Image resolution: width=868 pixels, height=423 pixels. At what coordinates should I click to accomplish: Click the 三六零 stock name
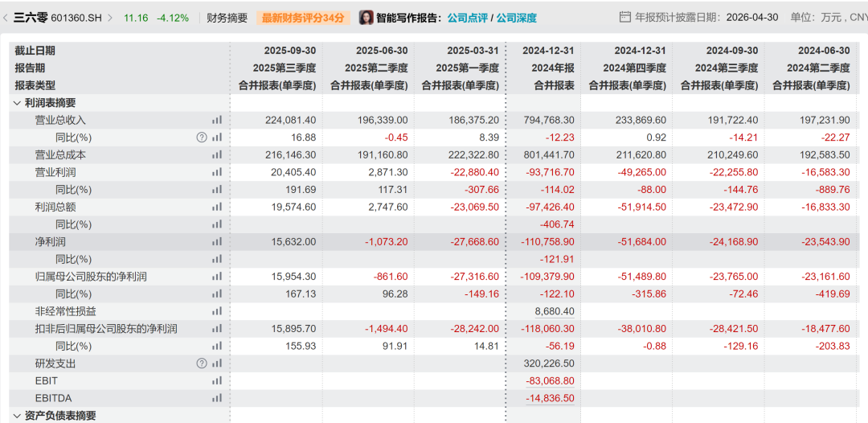click(x=31, y=18)
